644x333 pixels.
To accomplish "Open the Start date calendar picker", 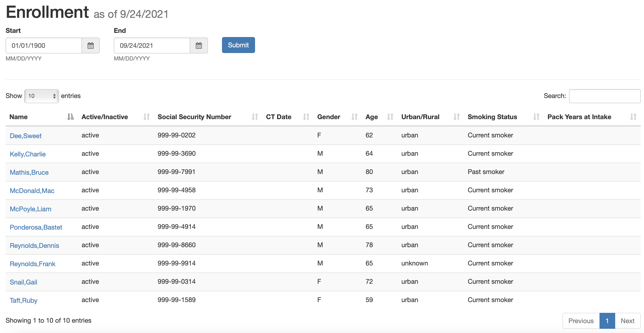I will pos(90,45).
